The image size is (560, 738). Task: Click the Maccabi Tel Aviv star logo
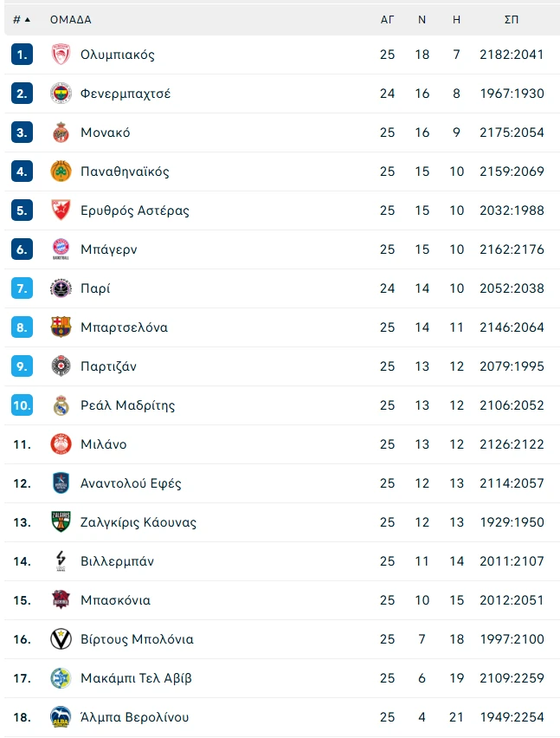60,678
